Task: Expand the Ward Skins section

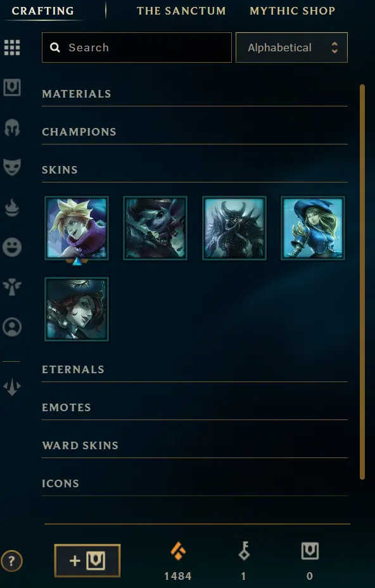Action: tap(194, 445)
